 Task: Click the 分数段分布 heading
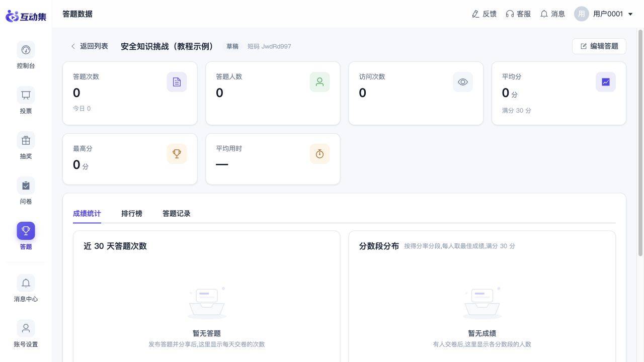(x=379, y=246)
